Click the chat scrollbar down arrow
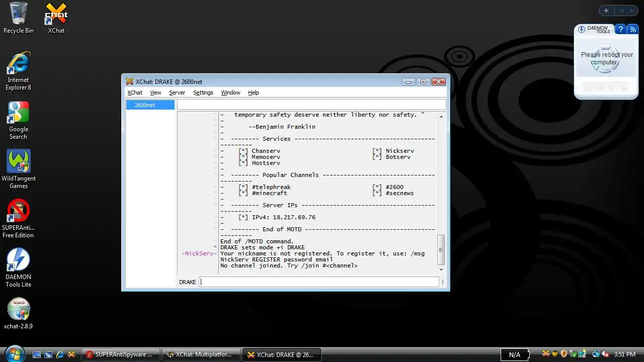The image size is (644, 362). click(441, 269)
